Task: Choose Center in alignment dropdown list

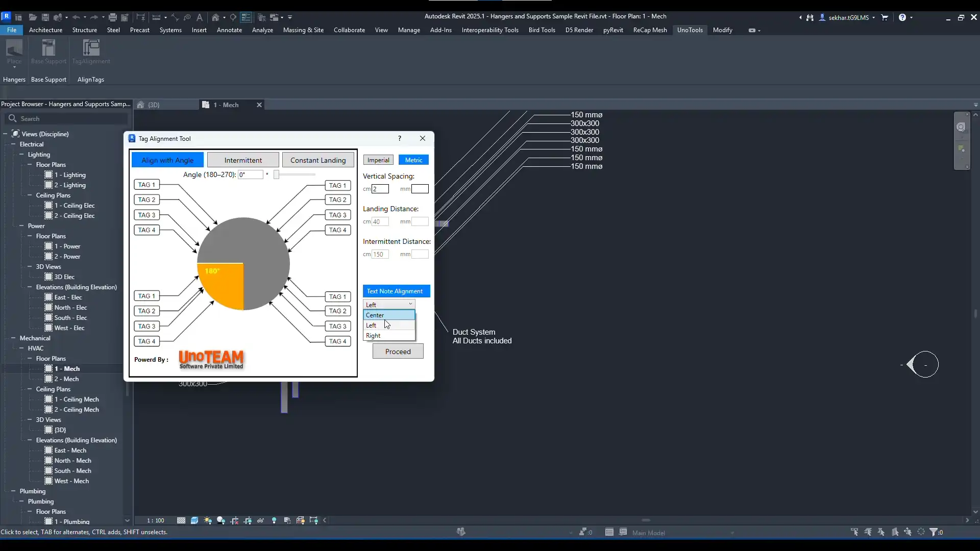Action: point(389,315)
